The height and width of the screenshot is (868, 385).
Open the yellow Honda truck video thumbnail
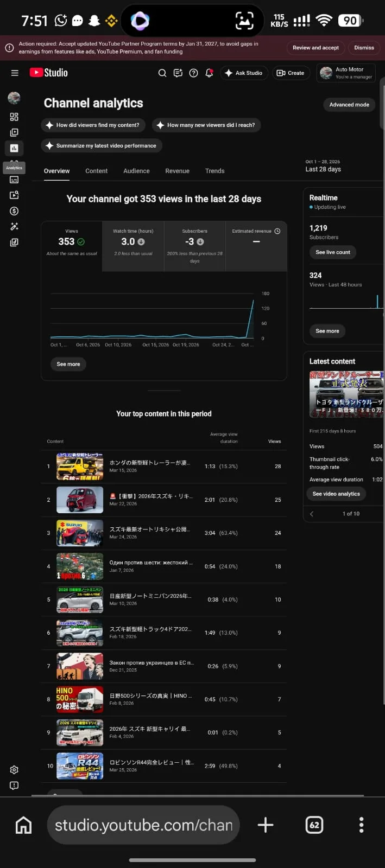point(80,467)
